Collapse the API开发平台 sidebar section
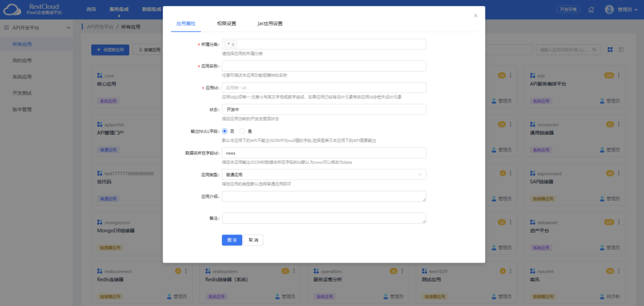 [x=68, y=27]
